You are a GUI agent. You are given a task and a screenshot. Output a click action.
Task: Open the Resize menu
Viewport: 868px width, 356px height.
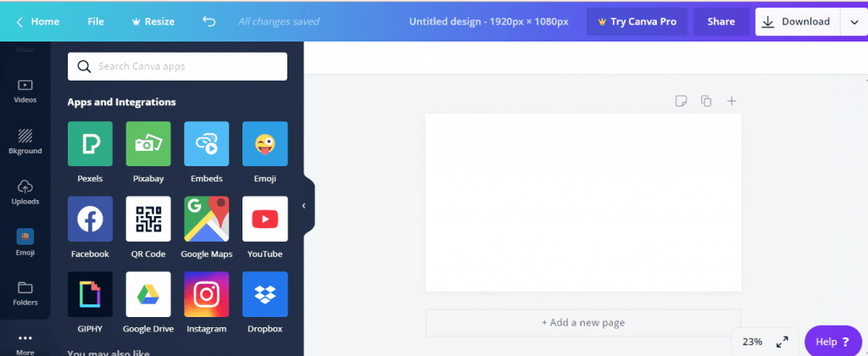[153, 21]
